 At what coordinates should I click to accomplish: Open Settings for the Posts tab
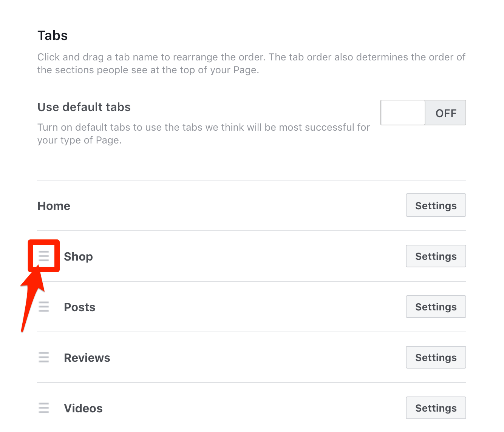tap(436, 307)
